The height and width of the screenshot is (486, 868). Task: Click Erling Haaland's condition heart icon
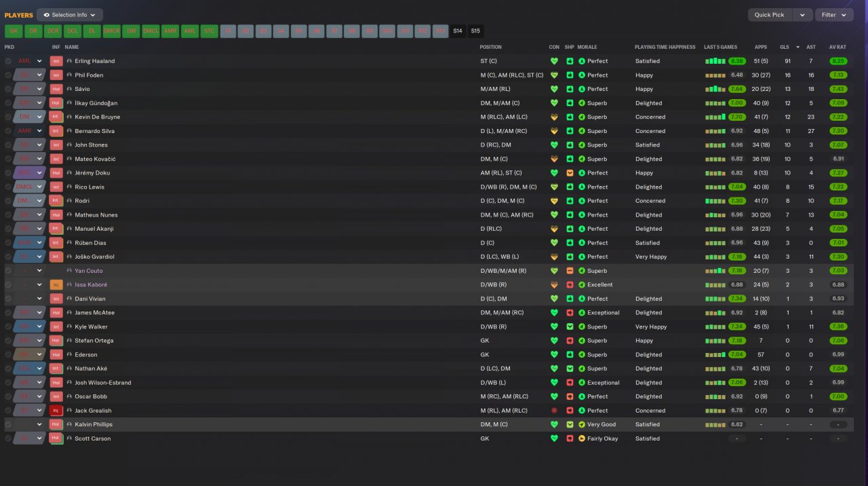tap(554, 61)
